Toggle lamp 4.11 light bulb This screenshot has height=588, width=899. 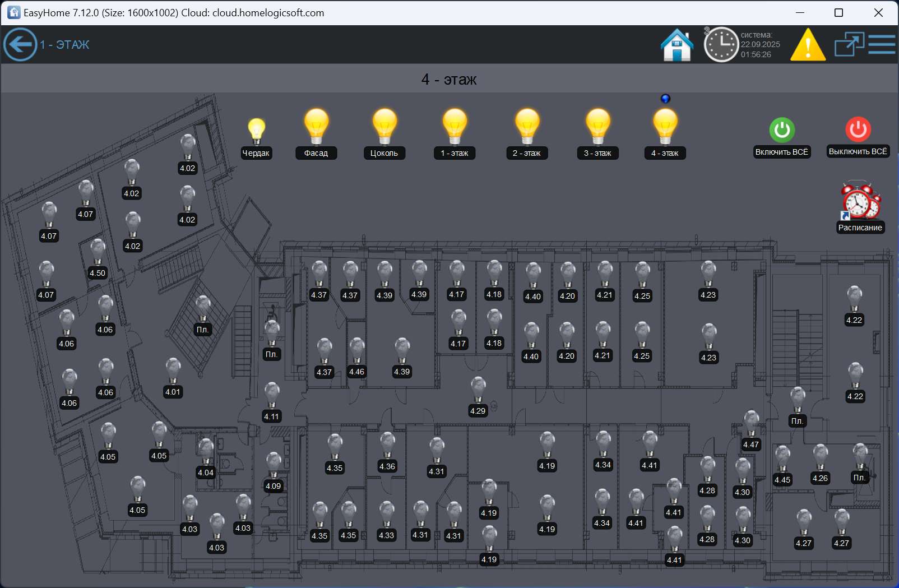click(x=272, y=396)
